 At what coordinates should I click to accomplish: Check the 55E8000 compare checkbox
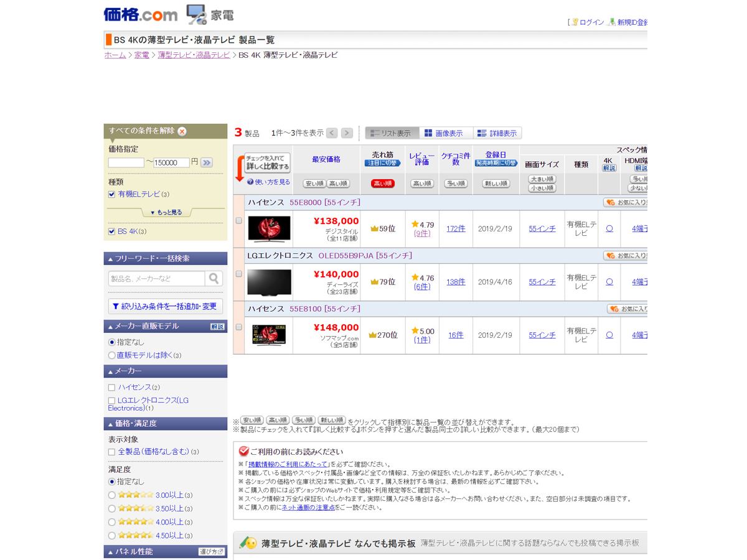238,220
